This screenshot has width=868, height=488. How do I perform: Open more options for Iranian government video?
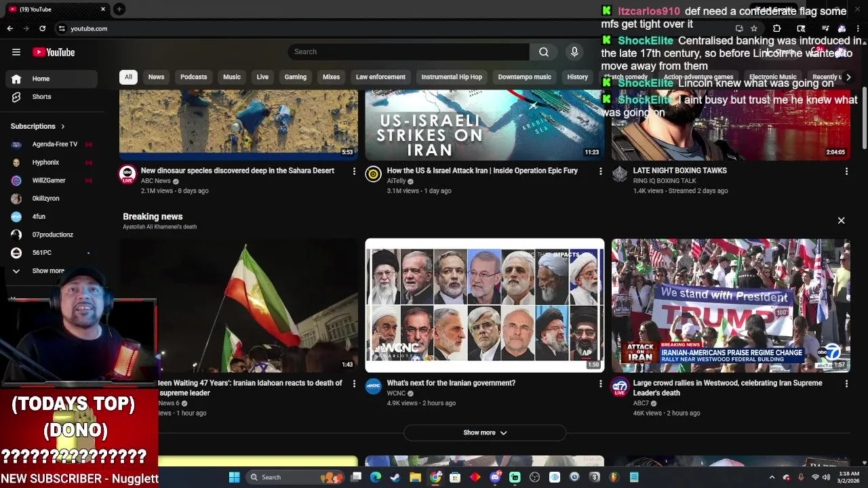coord(600,384)
